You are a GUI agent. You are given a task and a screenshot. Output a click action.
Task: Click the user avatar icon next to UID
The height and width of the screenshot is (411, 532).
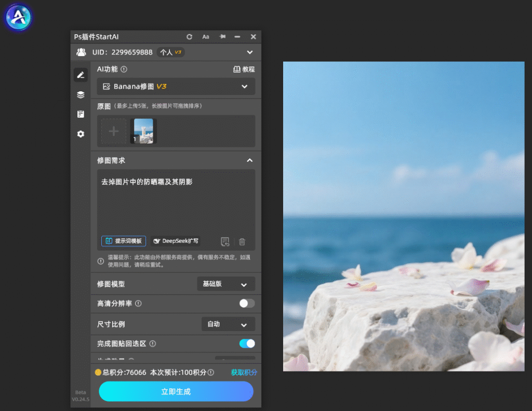click(81, 52)
